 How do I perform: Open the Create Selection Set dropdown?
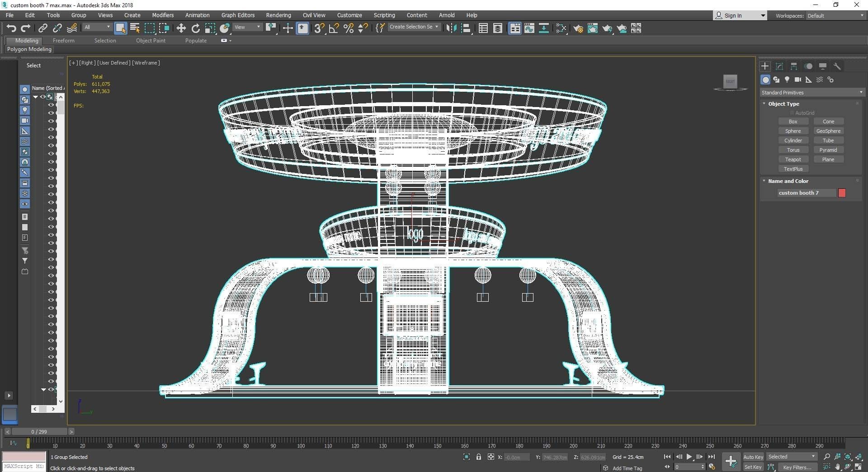414,27
